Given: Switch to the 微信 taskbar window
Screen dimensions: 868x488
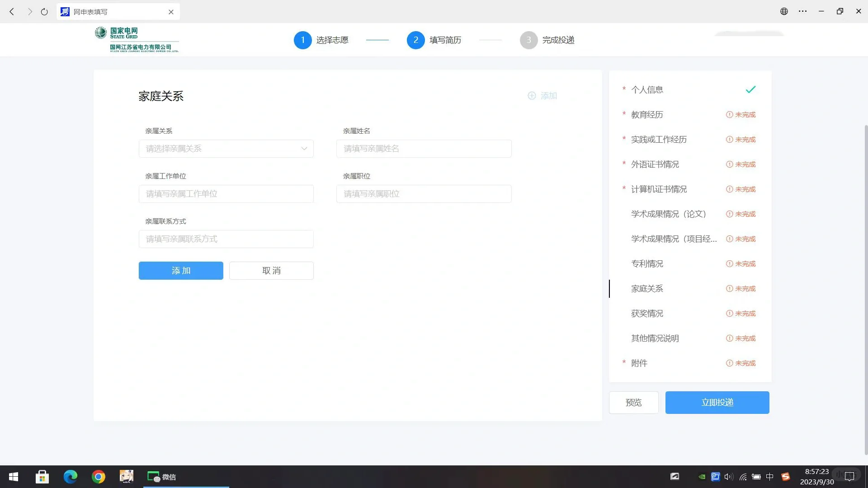Looking at the screenshot, I should point(186,477).
